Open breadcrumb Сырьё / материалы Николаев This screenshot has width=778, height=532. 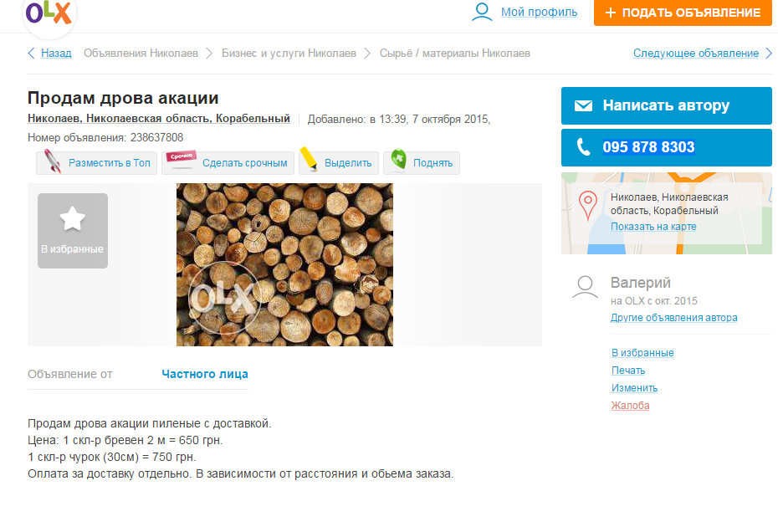point(454,54)
